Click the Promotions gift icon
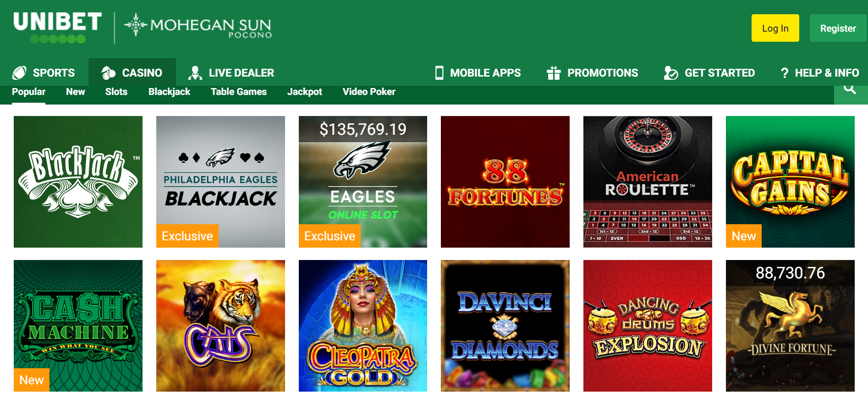 [554, 73]
